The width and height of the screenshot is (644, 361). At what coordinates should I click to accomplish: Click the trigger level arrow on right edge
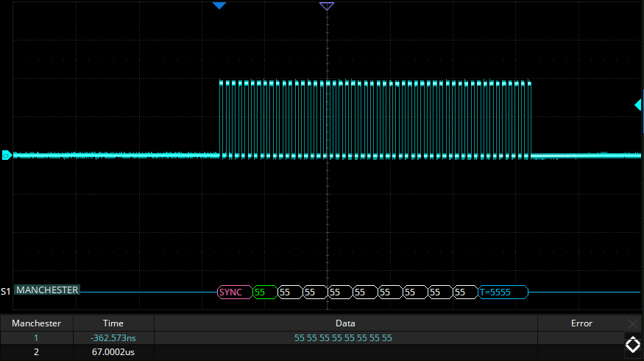(638, 105)
